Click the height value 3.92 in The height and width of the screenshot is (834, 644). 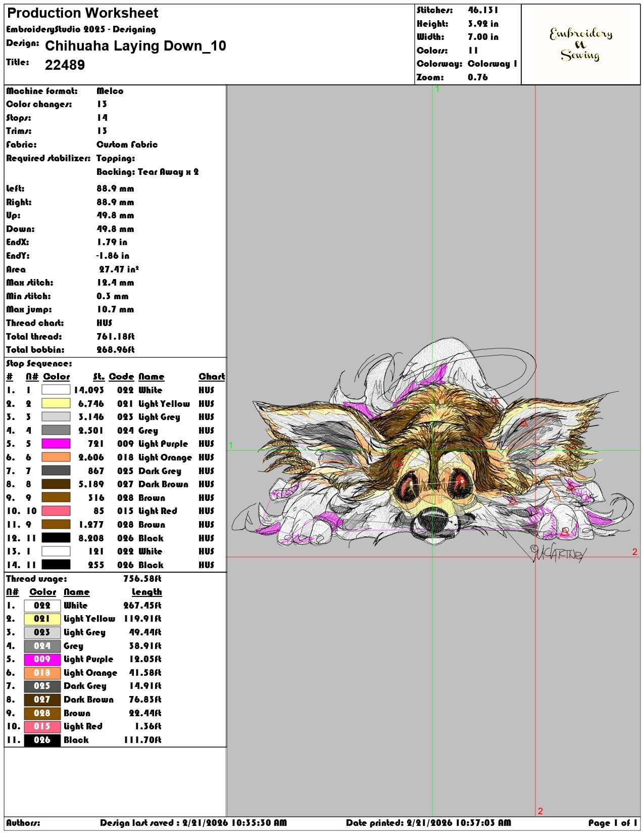[483, 24]
